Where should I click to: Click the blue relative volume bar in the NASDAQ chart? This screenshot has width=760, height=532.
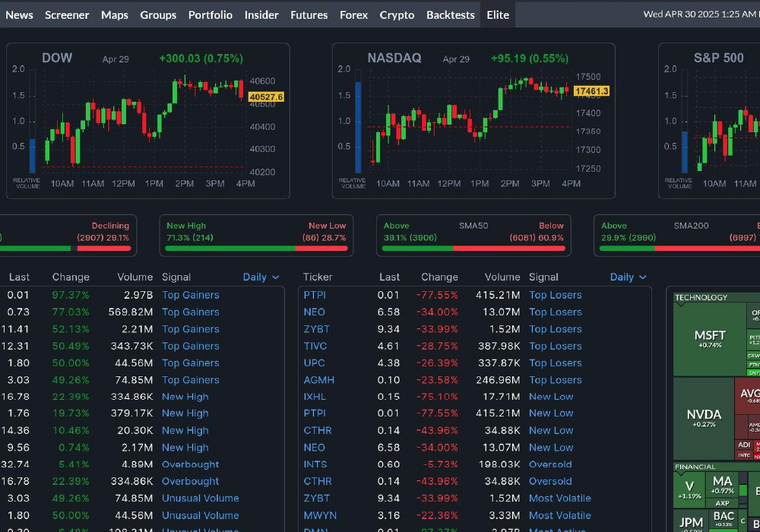coord(358,128)
